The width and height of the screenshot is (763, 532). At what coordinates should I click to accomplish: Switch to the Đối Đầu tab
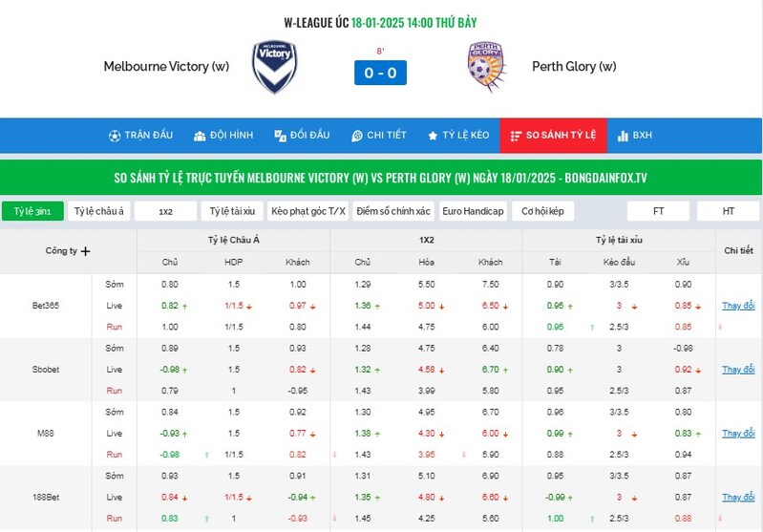[302, 136]
